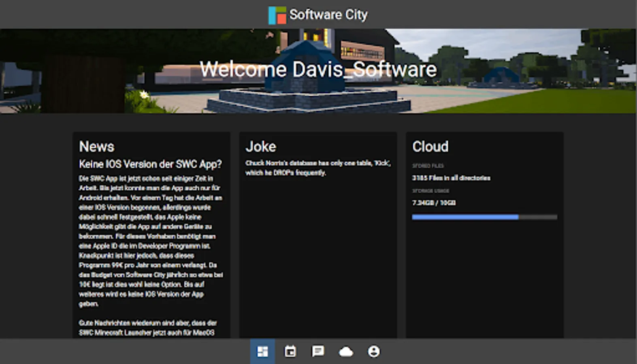Go to the cloud storage icon in the bottom bar
The image size is (637, 364).
pos(346,352)
